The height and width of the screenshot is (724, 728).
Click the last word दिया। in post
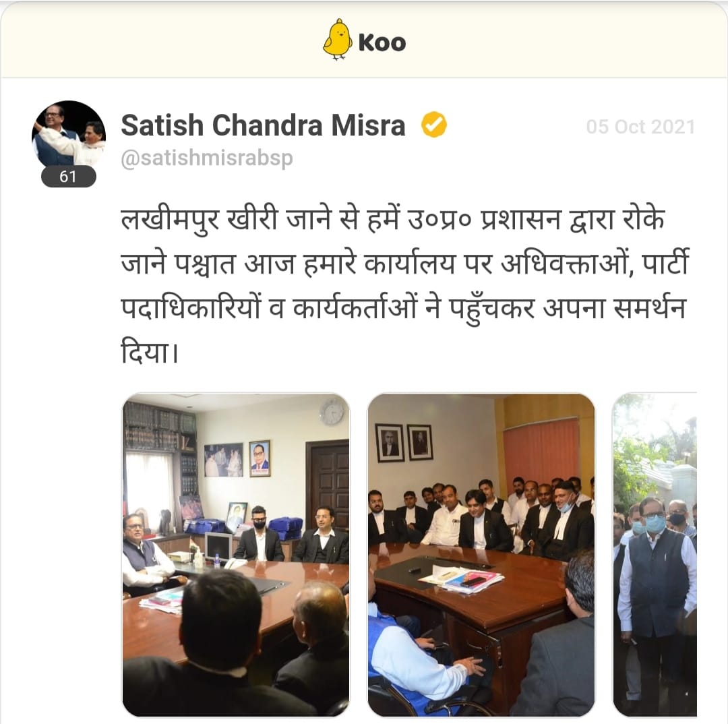[x=148, y=352]
